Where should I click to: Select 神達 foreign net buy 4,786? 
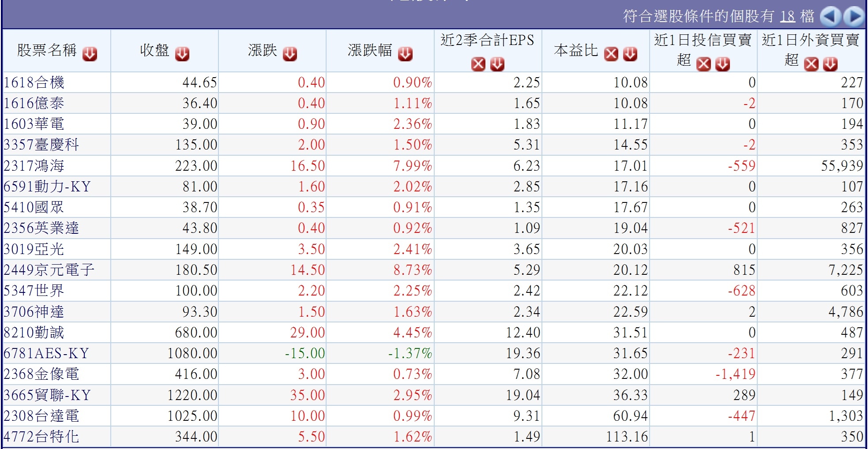[x=845, y=312]
